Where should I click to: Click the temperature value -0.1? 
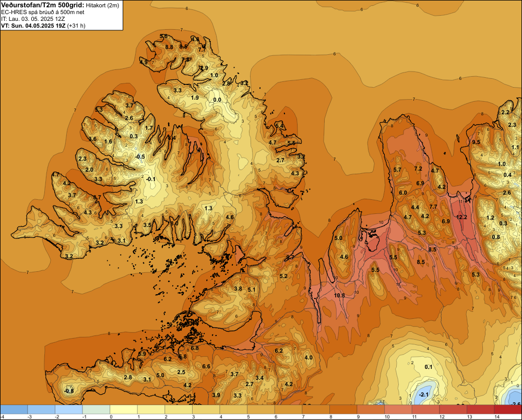(x=150, y=179)
